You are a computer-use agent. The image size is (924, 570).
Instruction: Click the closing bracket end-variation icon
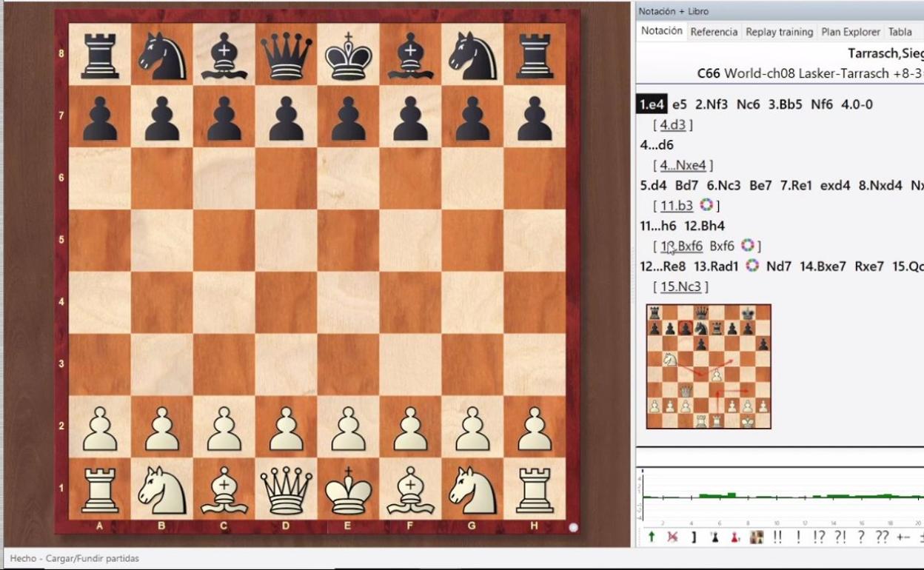click(x=694, y=537)
